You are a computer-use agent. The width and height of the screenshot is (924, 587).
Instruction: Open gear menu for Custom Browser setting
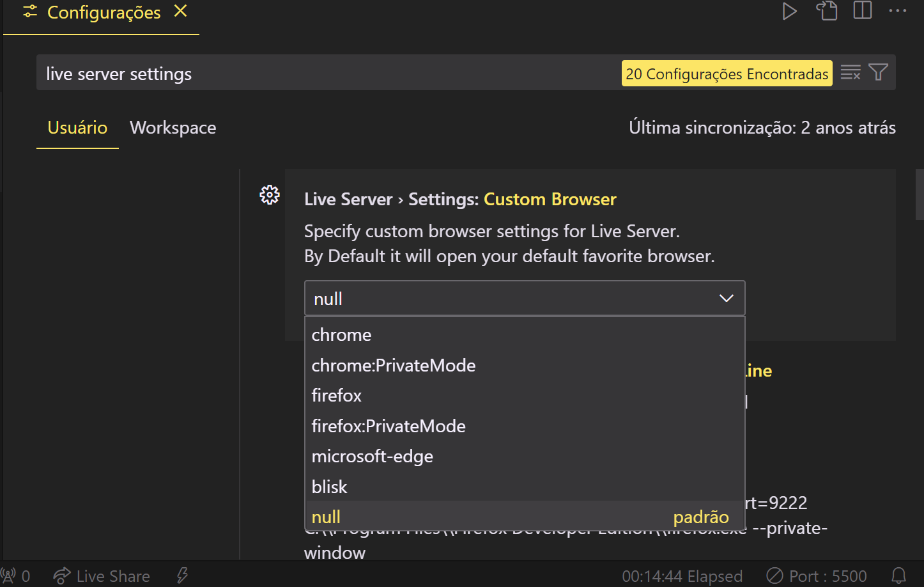[x=270, y=194]
